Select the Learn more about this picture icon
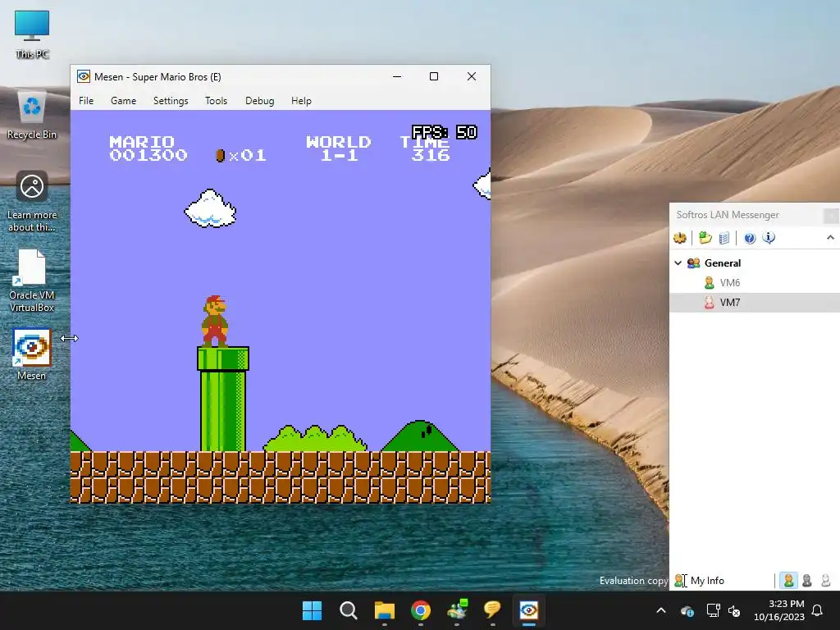The width and height of the screenshot is (840, 630). 32,202
